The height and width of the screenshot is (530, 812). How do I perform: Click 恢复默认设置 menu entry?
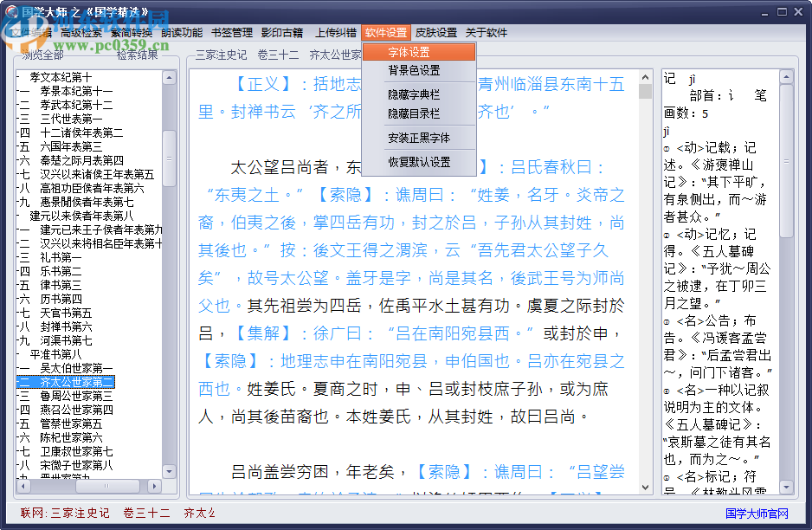click(x=419, y=162)
